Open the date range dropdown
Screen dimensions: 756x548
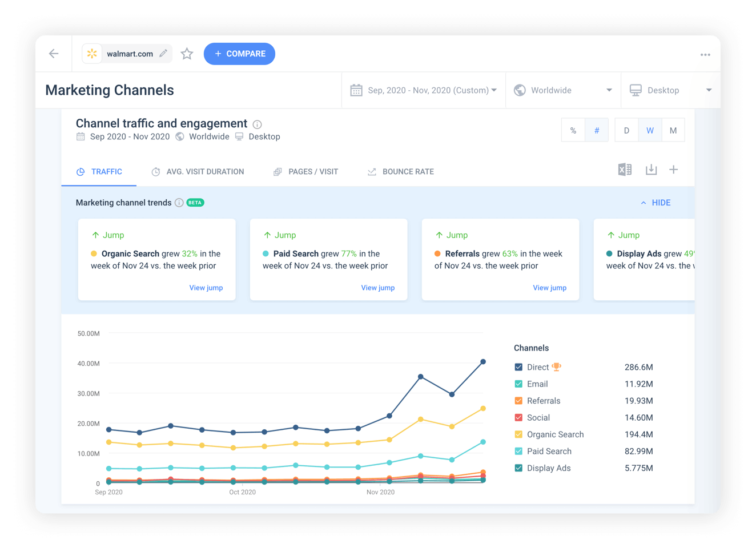(424, 90)
